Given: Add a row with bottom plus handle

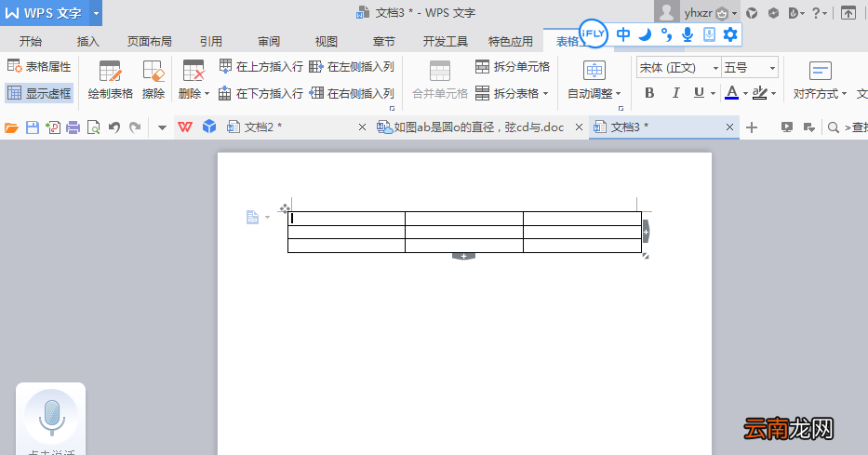Looking at the screenshot, I should click(x=463, y=256).
